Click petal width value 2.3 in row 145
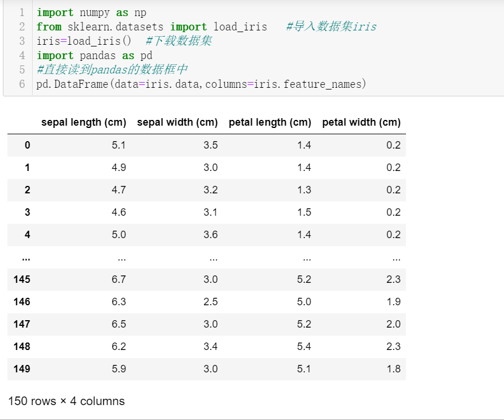This screenshot has height=420, width=504. pos(393,279)
